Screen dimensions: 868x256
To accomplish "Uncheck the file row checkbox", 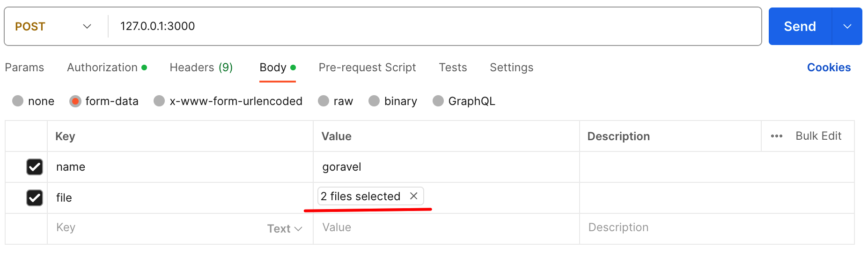I will click(x=35, y=198).
